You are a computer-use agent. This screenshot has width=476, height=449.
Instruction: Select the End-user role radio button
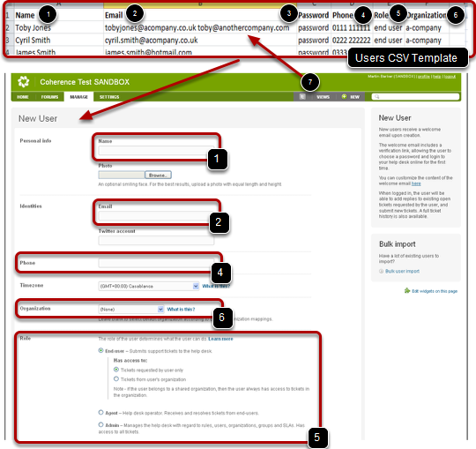pyautogui.click(x=100, y=350)
